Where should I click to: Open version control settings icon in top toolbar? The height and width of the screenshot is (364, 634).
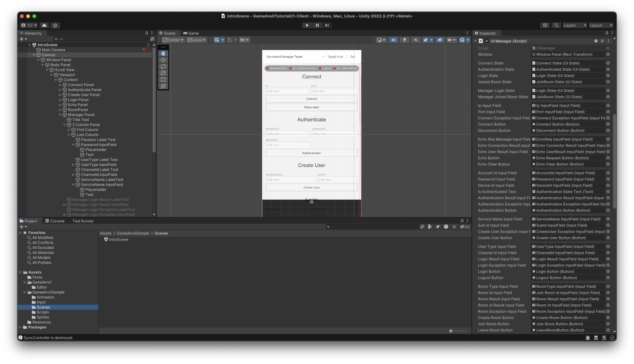55,25
